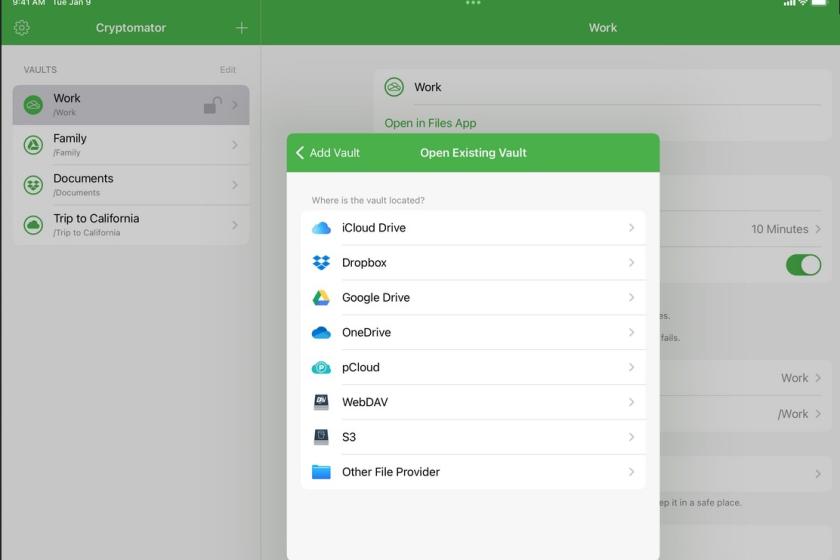Select Dropbox as vault location

tap(473, 263)
